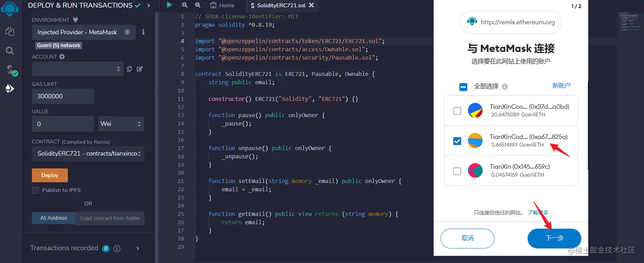644x263 pixels.
Task: Click the info icon beside 全部选择
Action: (505, 87)
